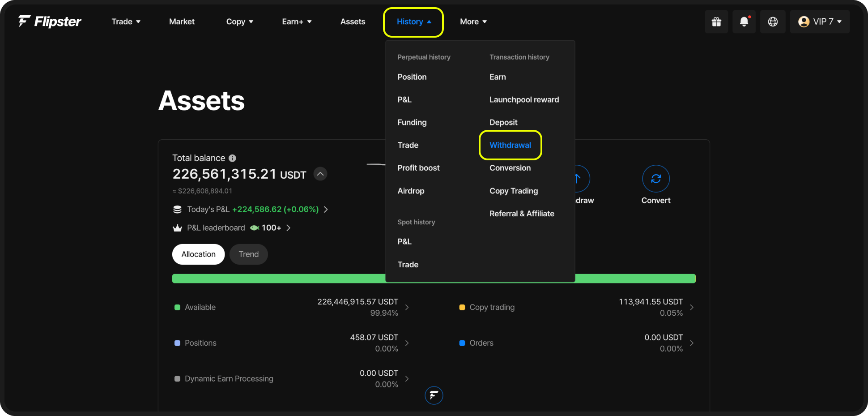Go to Assets page
868x416 pixels.
(x=353, y=21)
